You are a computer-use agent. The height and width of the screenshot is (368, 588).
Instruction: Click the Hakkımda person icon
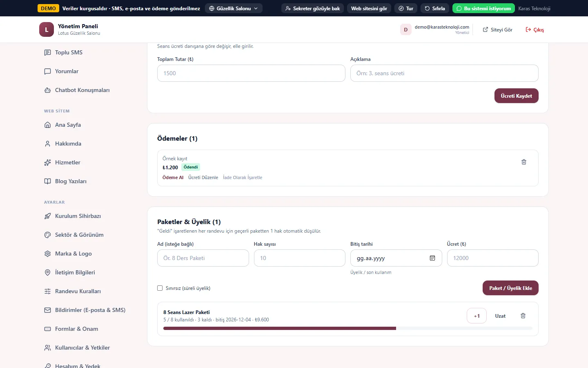[x=47, y=144]
